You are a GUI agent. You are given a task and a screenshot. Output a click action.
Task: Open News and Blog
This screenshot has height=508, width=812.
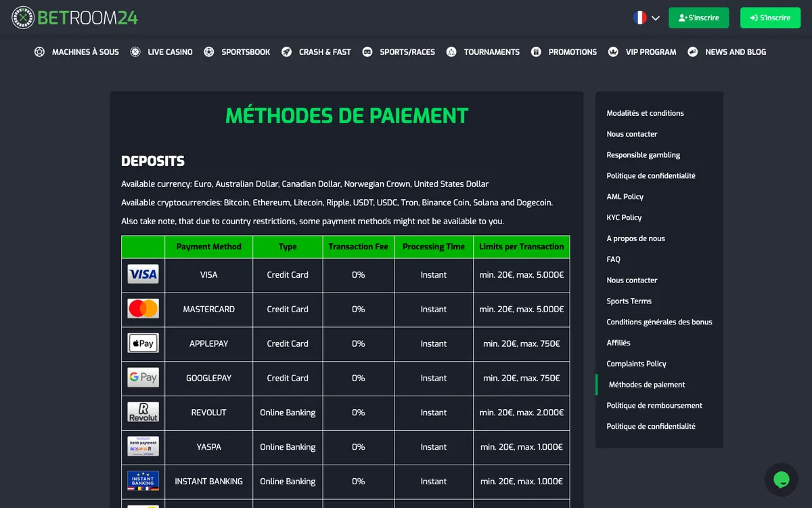[x=736, y=51]
